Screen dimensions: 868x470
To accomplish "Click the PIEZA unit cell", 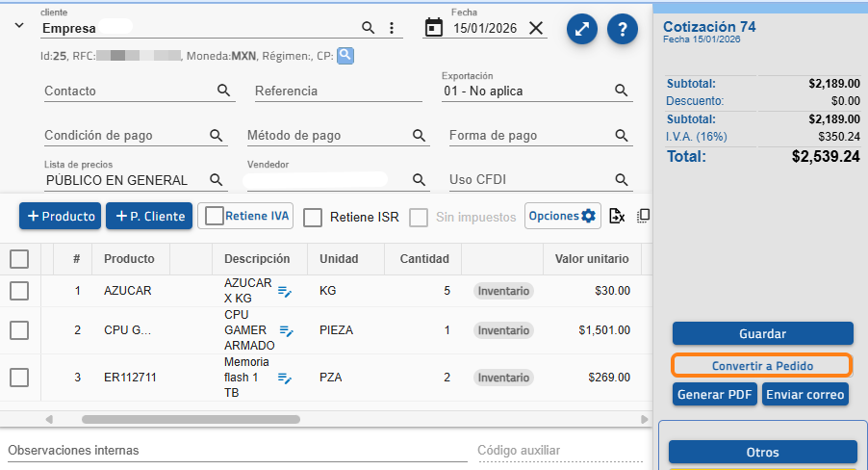I will (x=336, y=330).
